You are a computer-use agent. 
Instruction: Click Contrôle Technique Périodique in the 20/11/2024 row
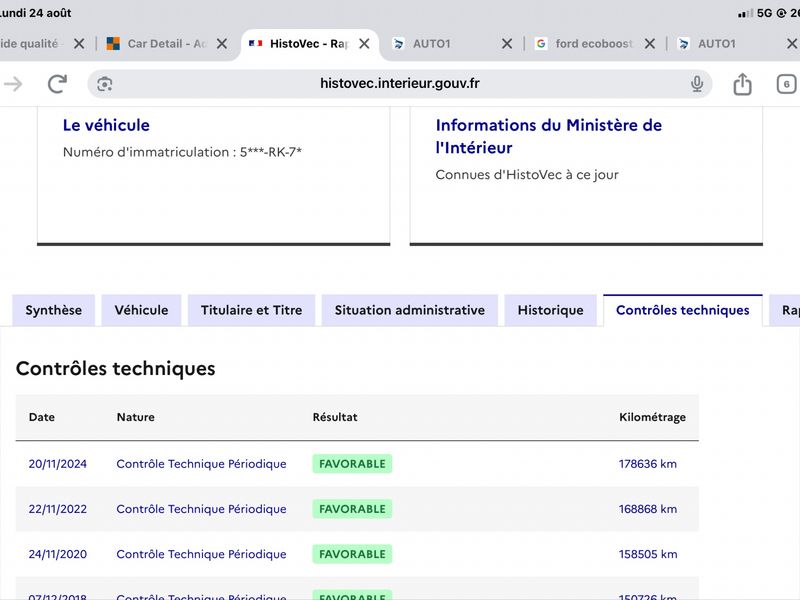[201, 464]
